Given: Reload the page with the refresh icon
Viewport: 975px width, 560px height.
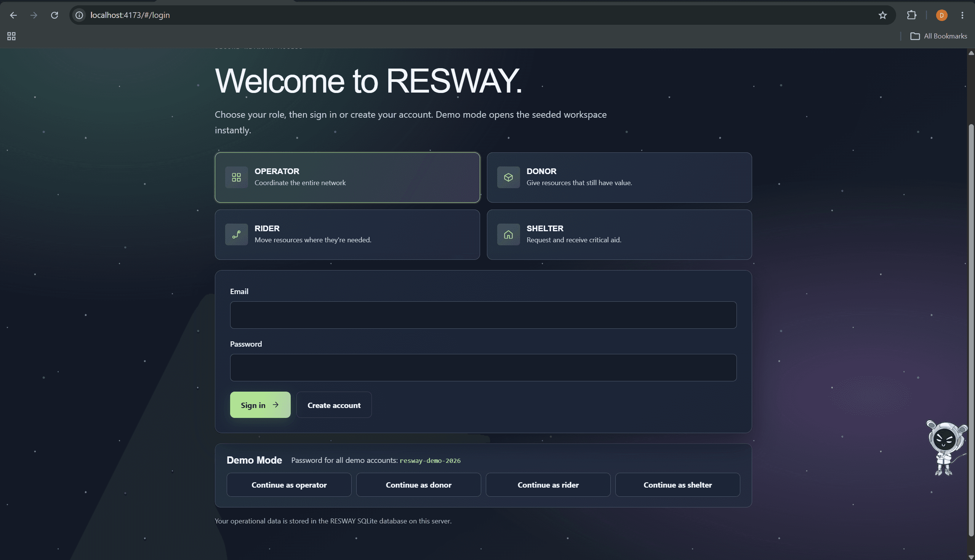Looking at the screenshot, I should 54,15.
